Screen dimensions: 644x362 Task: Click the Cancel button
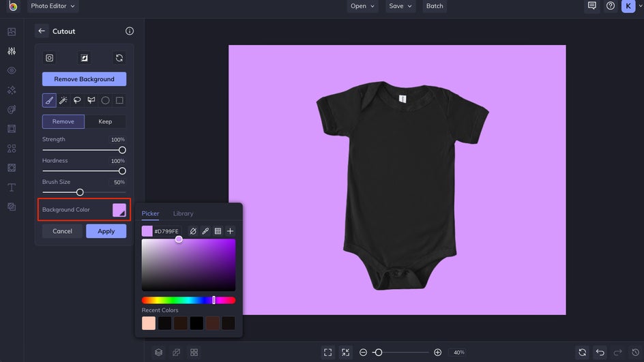click(63, 231)
